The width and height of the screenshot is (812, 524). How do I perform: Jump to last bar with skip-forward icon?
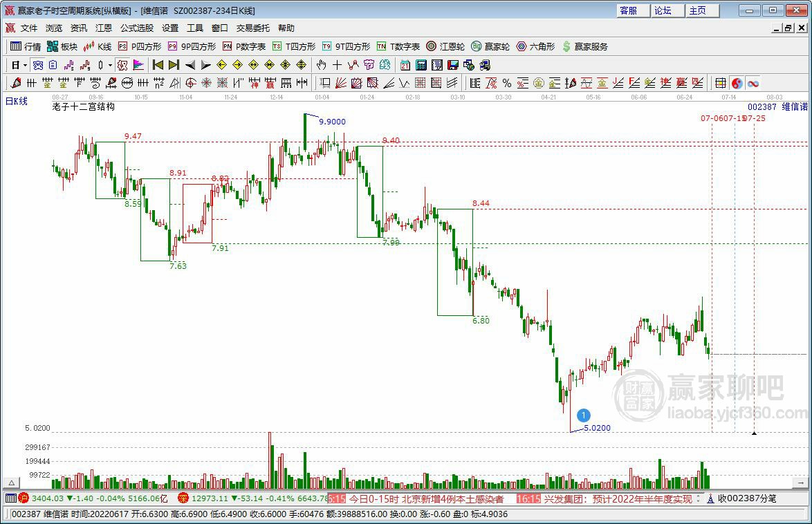pyautogui.click(x=174, y=65)
